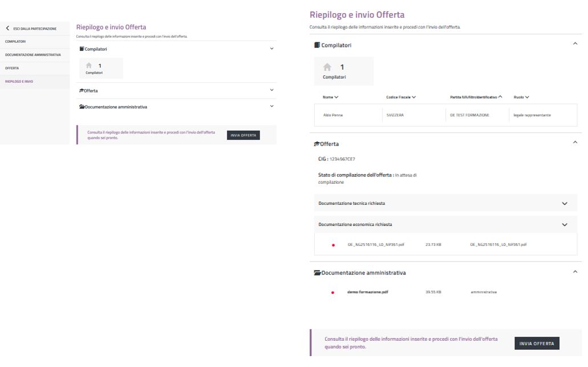Collapse the Compilatori section showing the Alex Penna table
This screenshot has height=367, width=588.
[x=575, y=44]
